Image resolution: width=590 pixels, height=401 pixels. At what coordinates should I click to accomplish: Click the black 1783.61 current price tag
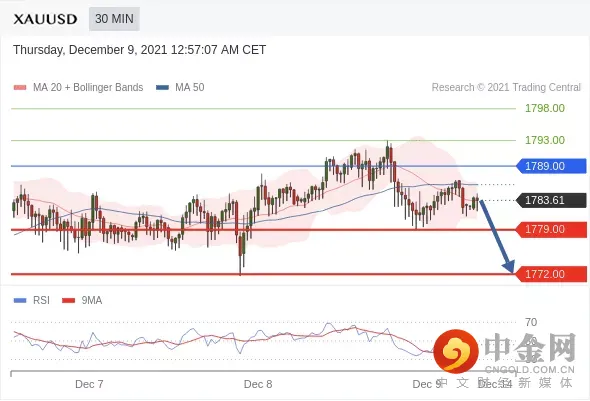[x=551, y=200]
